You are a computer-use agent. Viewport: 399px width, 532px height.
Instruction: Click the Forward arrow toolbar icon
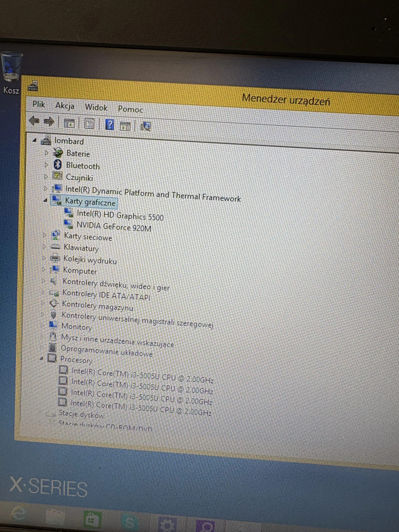pos(49,121)
